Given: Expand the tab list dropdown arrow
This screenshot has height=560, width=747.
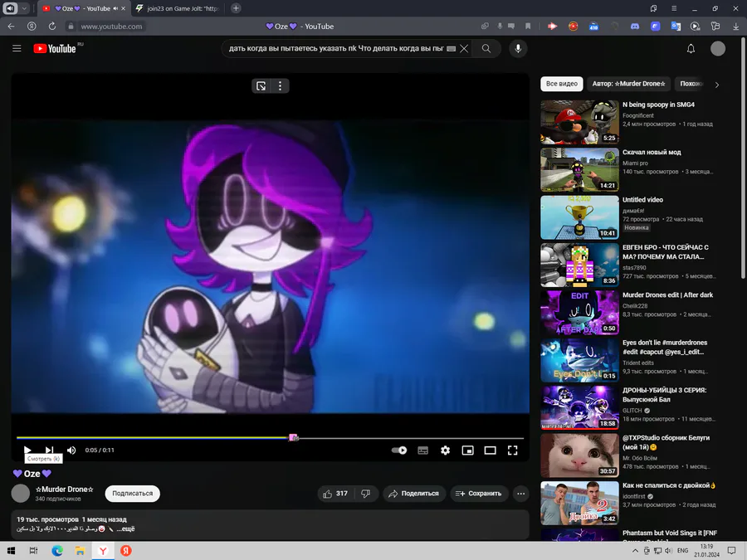Looking at the screenshot, I should 24,8.
